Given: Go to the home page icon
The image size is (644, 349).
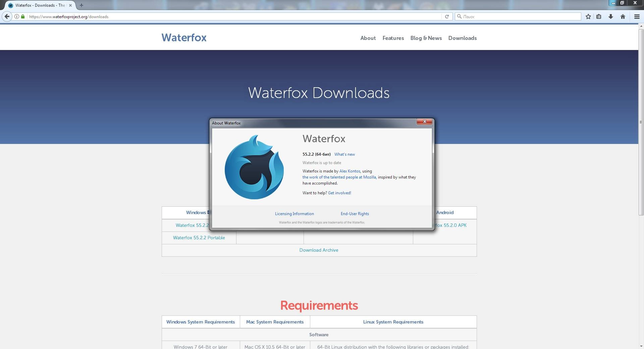Looking at the screenshot, I should (623, 16).
